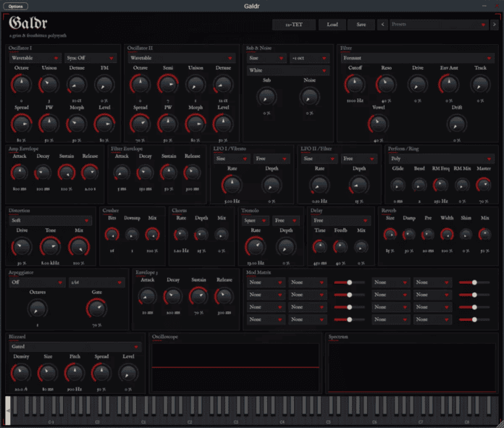The image size is (504, 428).
Task: Click the Blizzard Pitch knob
Action: [x=75, y=373]
